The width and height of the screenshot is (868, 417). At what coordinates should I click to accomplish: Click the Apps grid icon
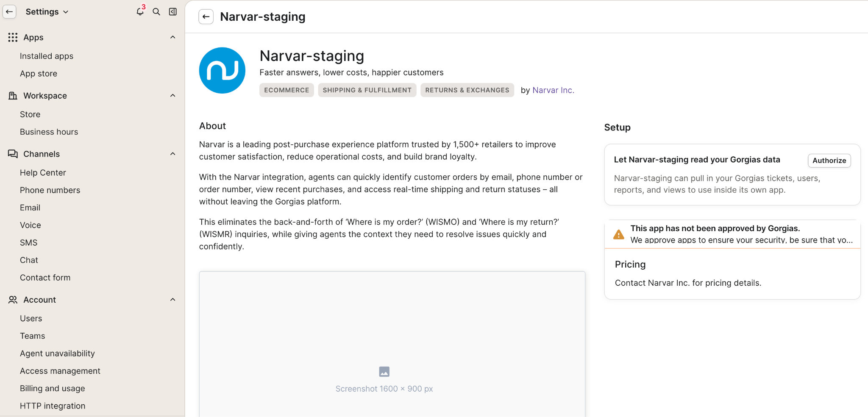[13, 37]
